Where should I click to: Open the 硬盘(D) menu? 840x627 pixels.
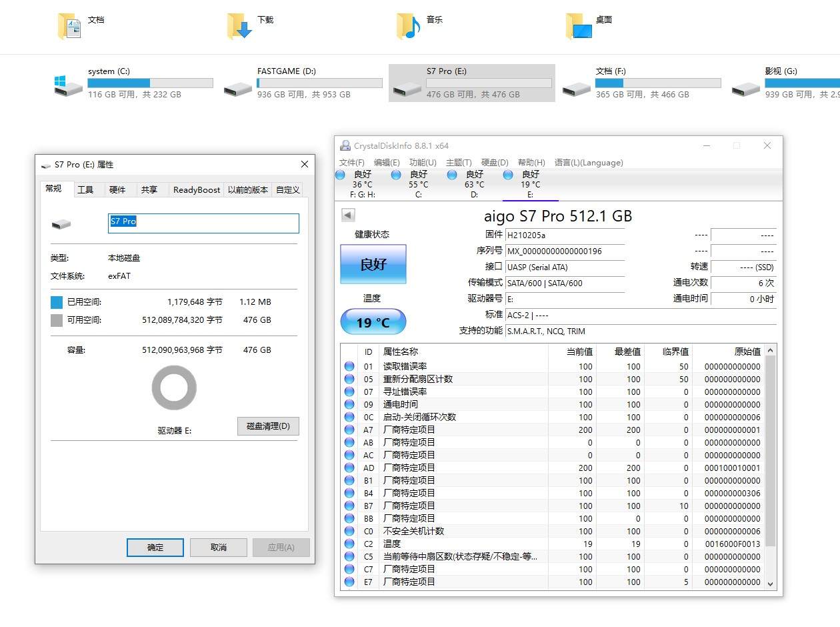495,162
